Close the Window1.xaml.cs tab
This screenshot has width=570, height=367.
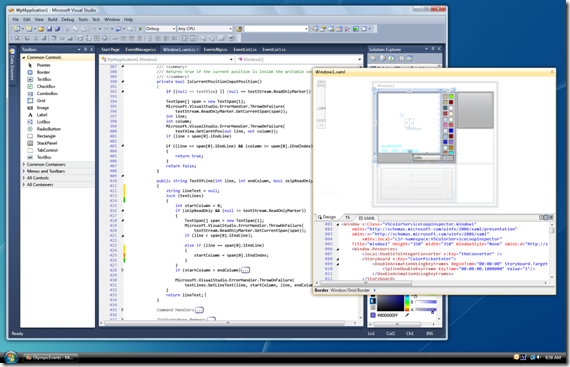198,49
